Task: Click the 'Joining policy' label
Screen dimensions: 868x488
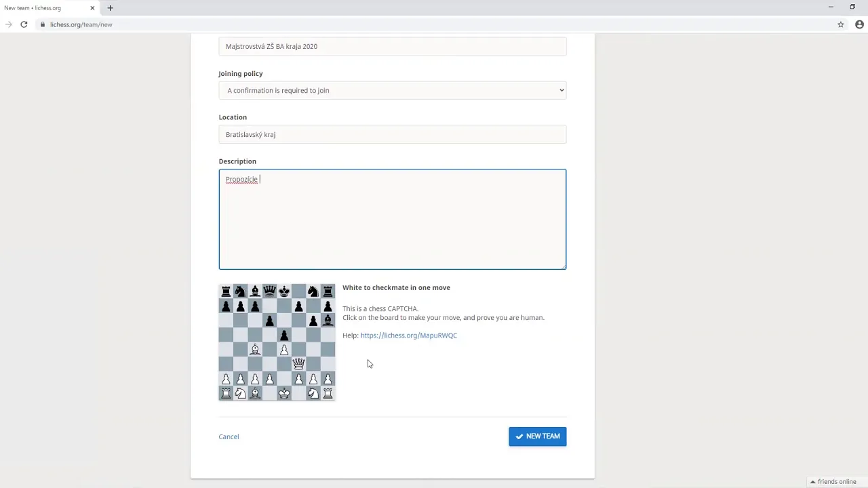Action: (241, 74)
